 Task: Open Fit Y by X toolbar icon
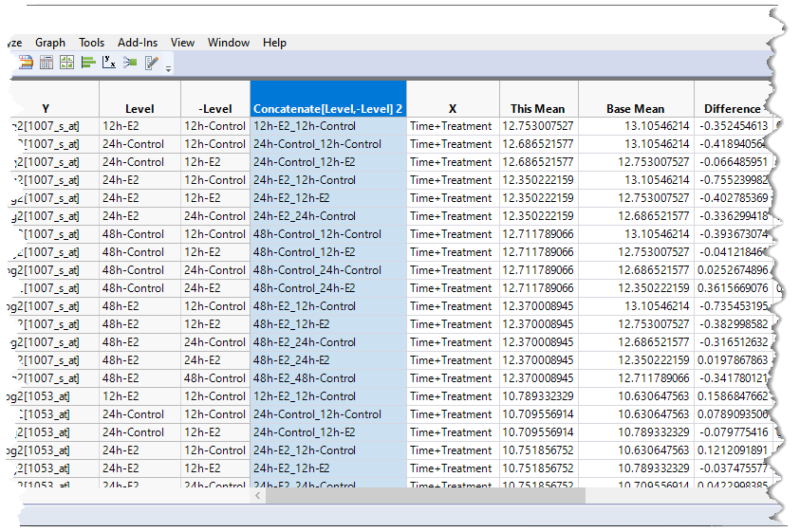(109, 64)
